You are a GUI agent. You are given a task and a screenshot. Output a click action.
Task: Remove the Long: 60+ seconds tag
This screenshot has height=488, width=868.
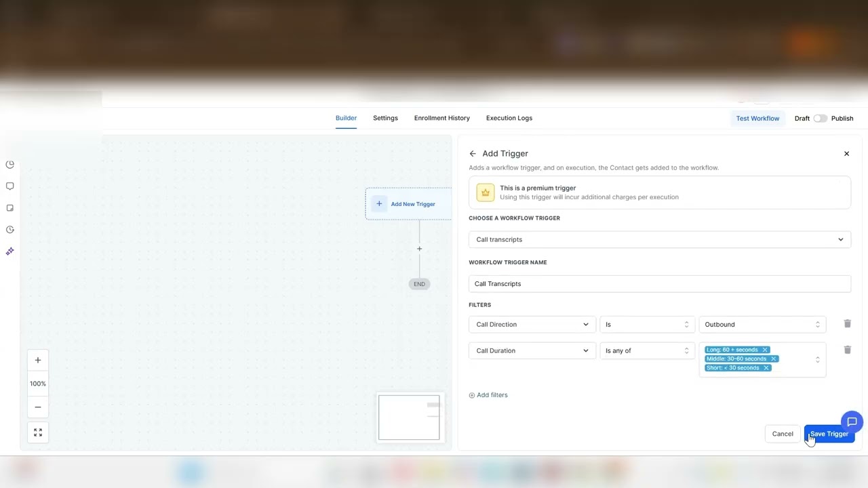pyautogui.click(x=764, y=350)
